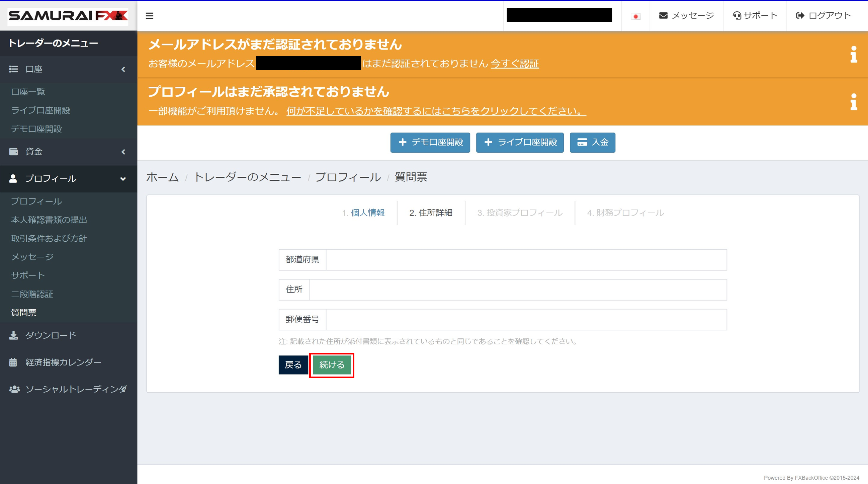This screenshot has width=868, height=484.
Task: Open デモ口座開設 in sidebar
Action: (x=36, y=129)
